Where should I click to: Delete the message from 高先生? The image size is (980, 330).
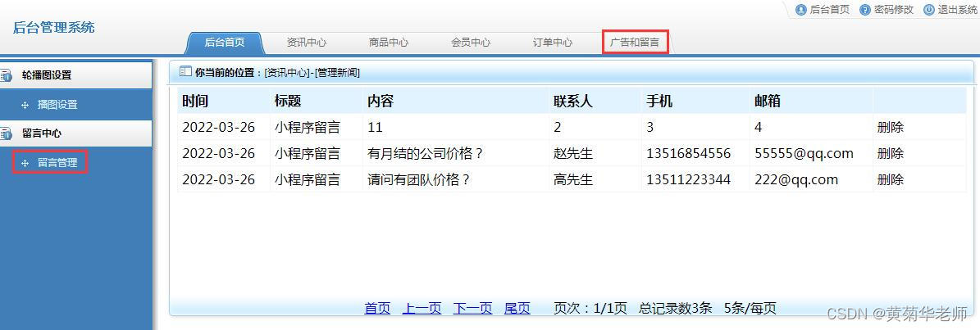pos(890,179)
